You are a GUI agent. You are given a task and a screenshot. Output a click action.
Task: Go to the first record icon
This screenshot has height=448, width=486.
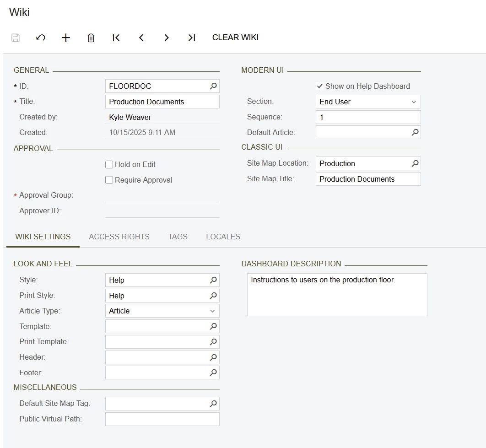point(116,38)
